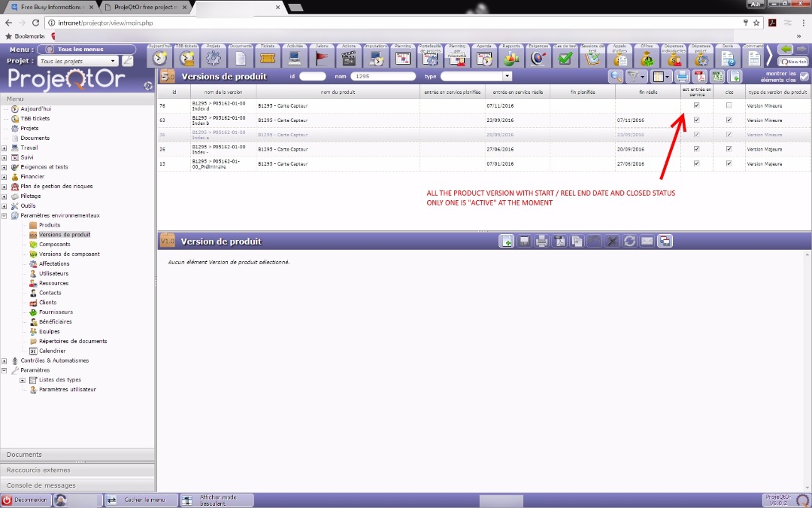Image resolution: width=812 pixels, height=508 pixels.
Task: Click the search magnifier icon in list header
Action: (616, 76)
